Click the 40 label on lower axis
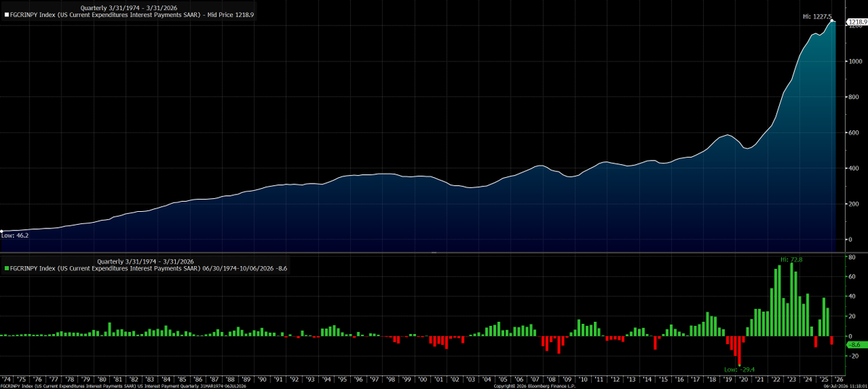This screenshot has width=868, height=389. click(x=852, y=296)
